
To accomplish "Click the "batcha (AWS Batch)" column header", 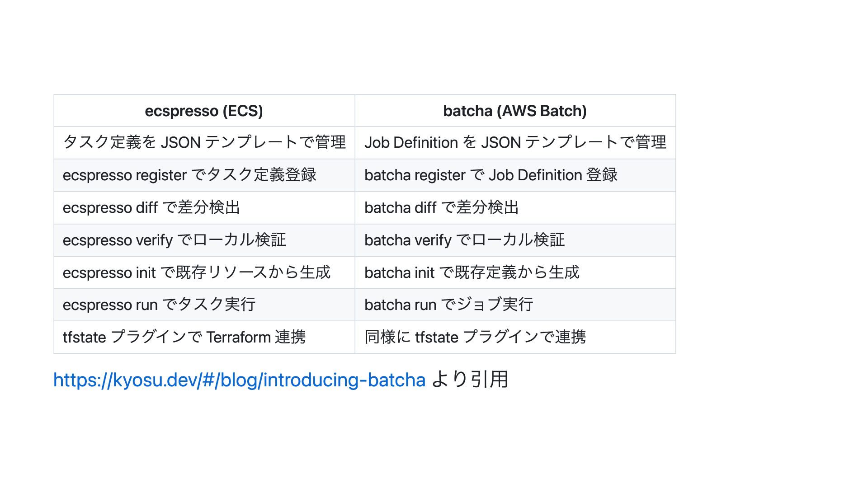I will pyautogui.click(x=514, y=111).
